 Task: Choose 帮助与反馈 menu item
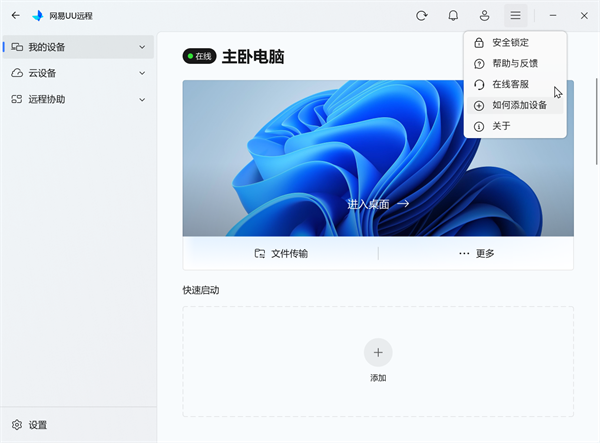(514, 63)
